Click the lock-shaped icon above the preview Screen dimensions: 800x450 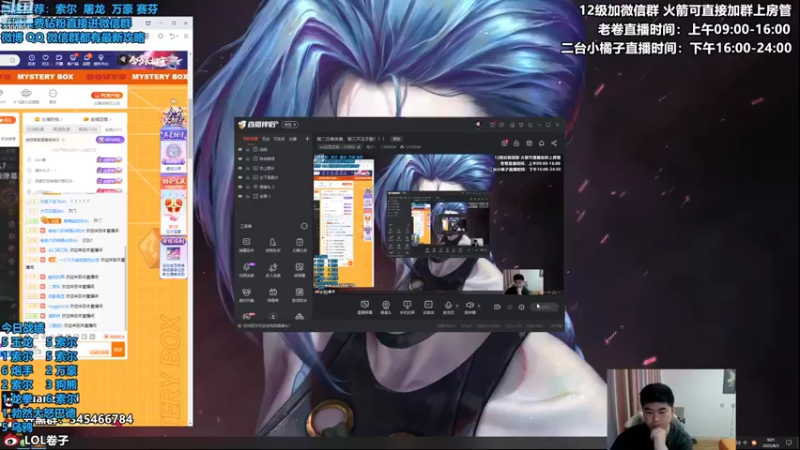[x=516, y=143]
